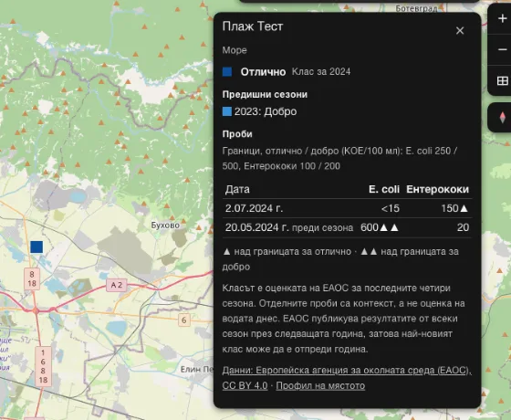Click the Ентерококи column header
Screen dimensions: 511x420
click(437, 190)
